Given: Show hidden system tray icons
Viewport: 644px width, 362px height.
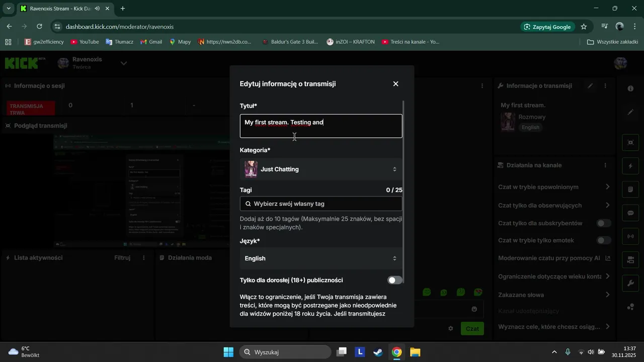Looking at the screenshot, I should 554,352.
